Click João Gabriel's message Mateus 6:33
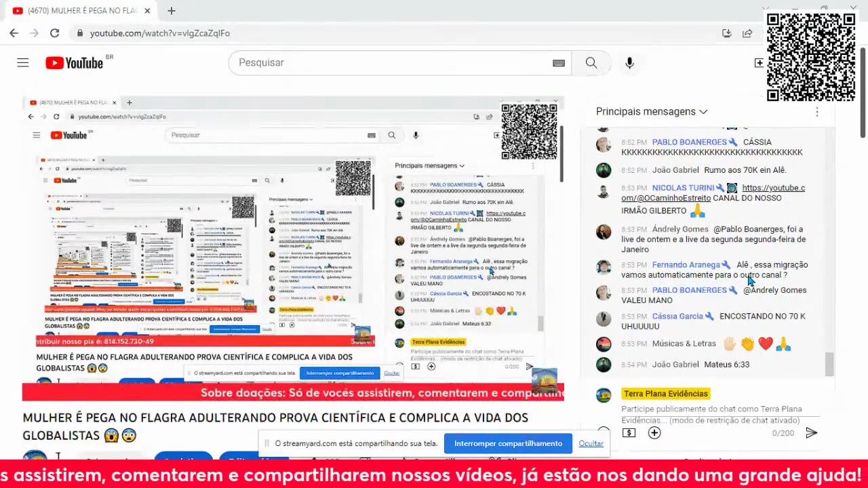The height and width of the screenshot is (488, 868). [x=727, y=365]
